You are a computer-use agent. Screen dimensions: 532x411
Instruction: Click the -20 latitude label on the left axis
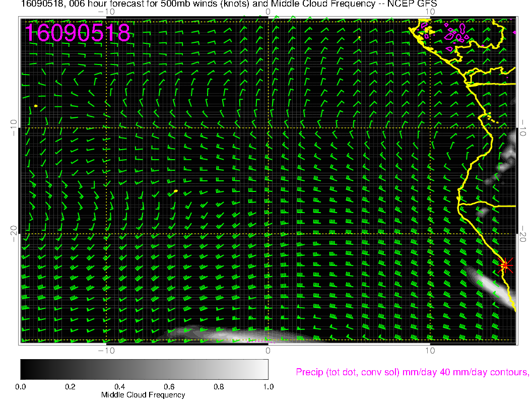tap(13, 233)
